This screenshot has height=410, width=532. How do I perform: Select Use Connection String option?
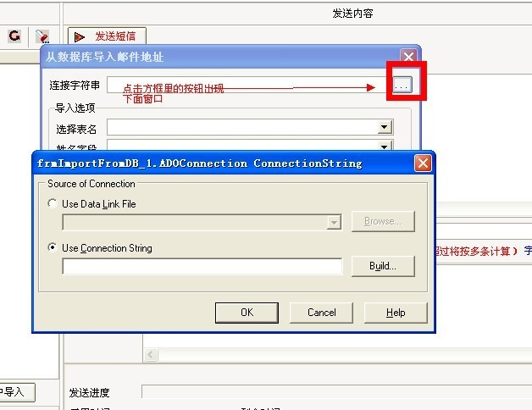(x=53, y=247)
